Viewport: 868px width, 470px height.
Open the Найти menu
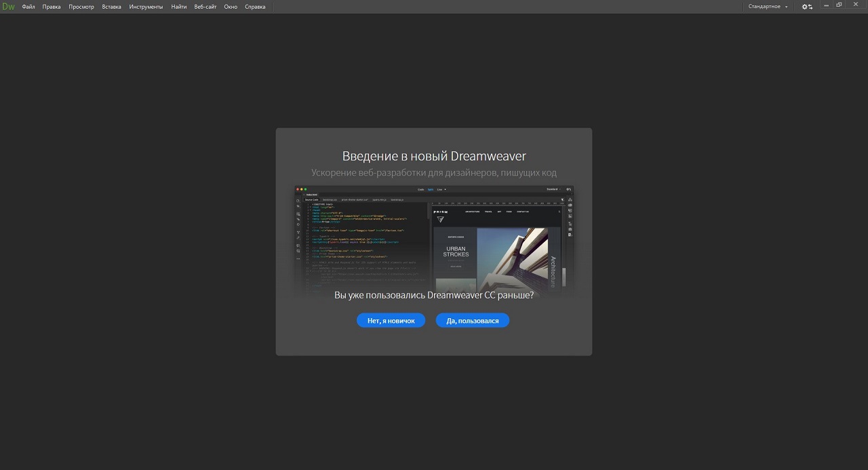pyautogui.click(x=179, y=7)
